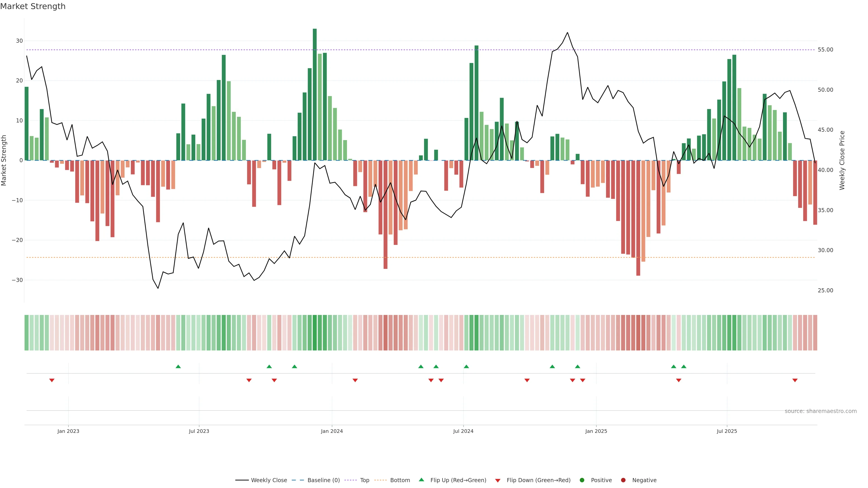The height and width of the screenshot is (488, 868).
Task: Click the Flip Down red triangle legend icon
Action: point(498,481)
